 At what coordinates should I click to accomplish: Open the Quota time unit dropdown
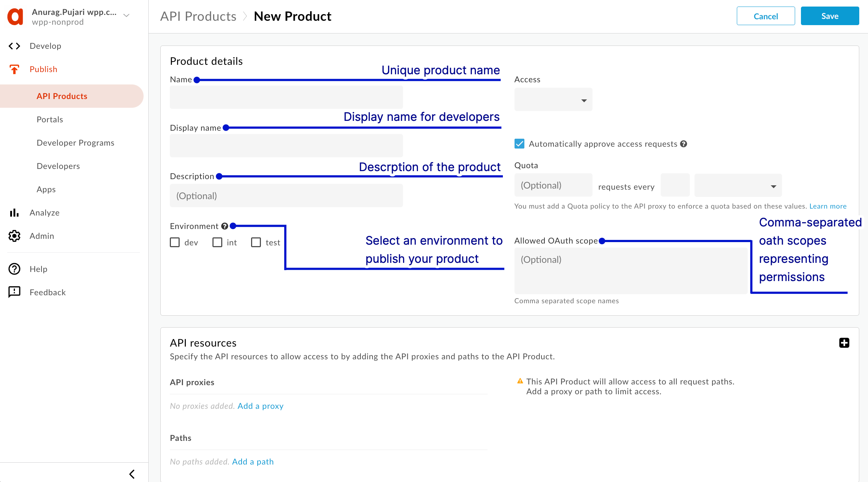738,186
